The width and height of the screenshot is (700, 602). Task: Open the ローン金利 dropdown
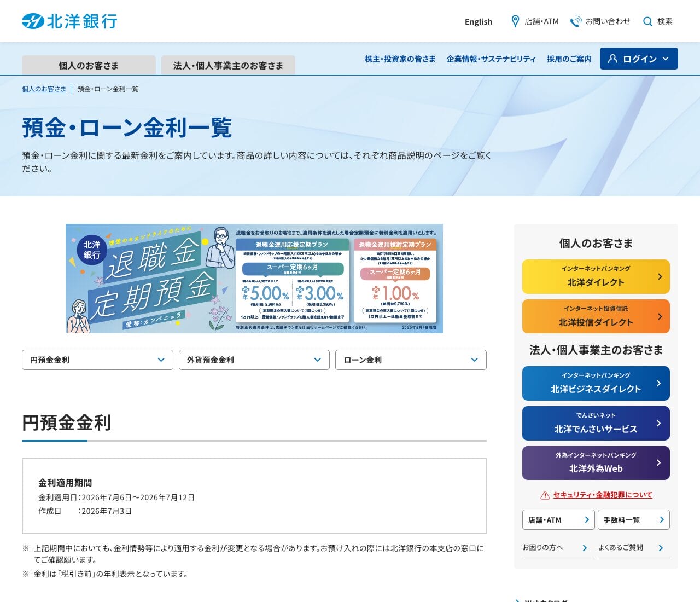[411, 360]
